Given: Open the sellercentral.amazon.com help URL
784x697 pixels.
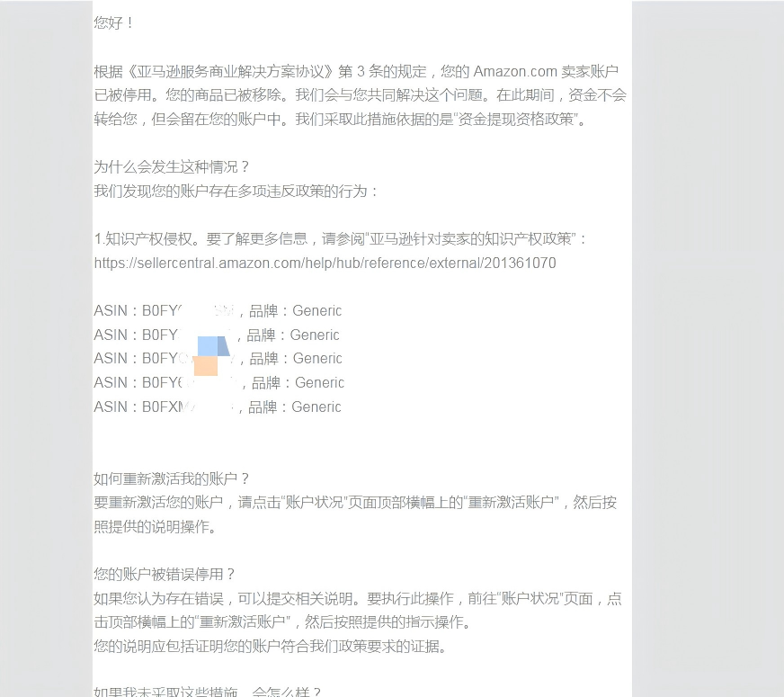Looking at the screenshot, I should 325,263.
